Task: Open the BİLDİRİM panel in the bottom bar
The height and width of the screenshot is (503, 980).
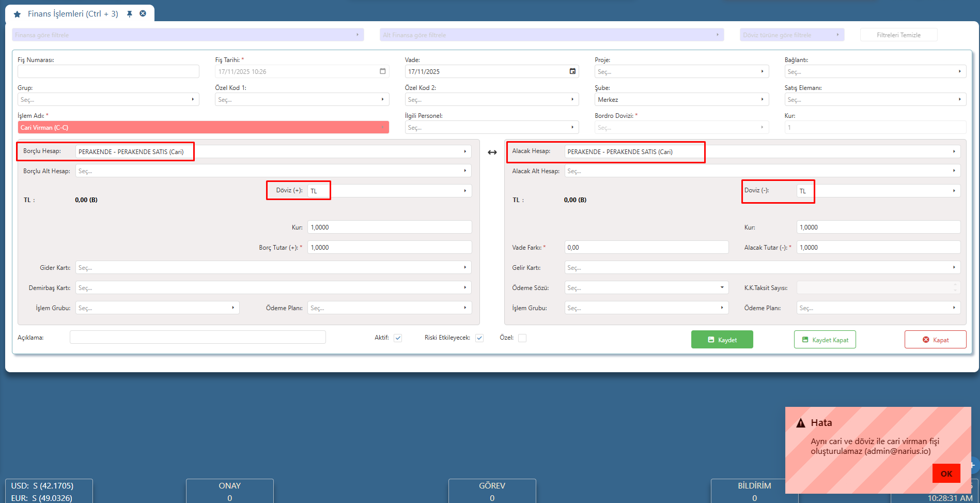Action: pyautogui.click(x=754, y=491)
